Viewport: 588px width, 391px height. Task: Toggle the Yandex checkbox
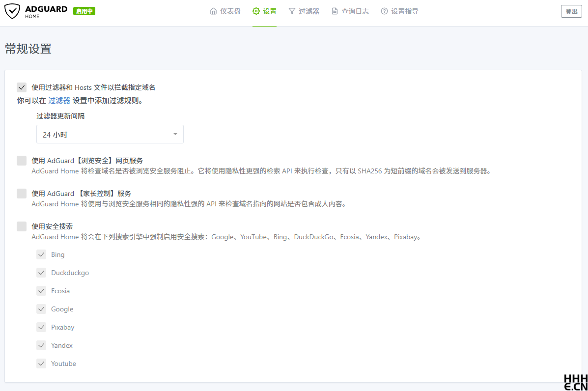pyautogui.click(x=41, y=345)
